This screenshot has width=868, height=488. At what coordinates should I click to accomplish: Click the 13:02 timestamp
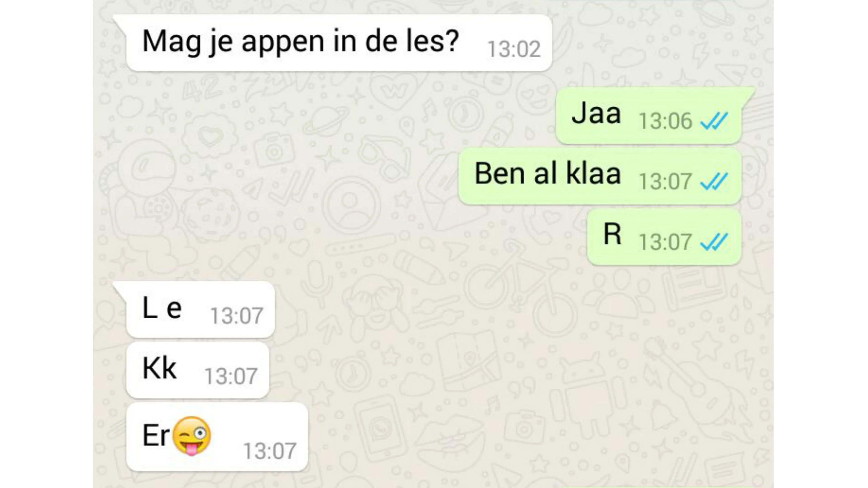coord(514,49)
